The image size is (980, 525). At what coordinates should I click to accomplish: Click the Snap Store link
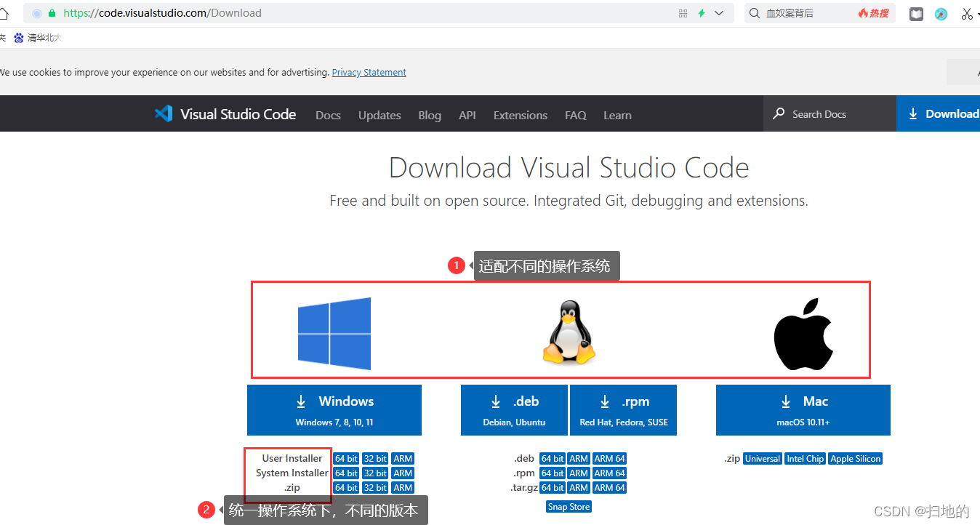569,507
